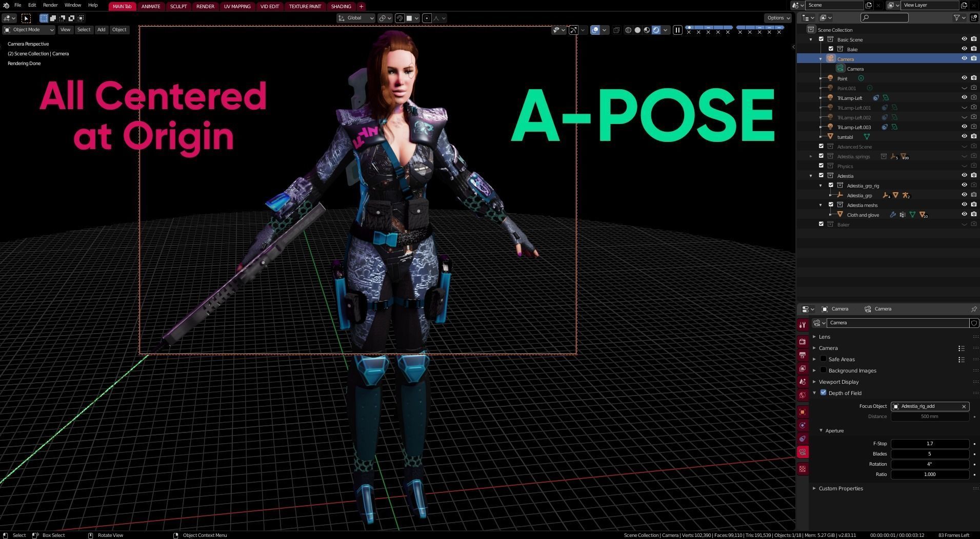Select the tweak/select box tool icon
This screenshot has height=539, width=980.
[26, 18]
